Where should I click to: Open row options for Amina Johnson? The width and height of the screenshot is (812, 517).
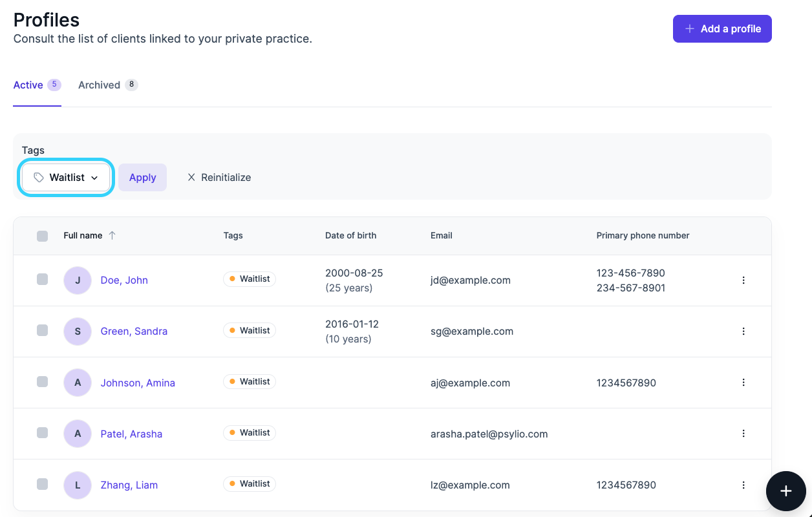point(743,383)
